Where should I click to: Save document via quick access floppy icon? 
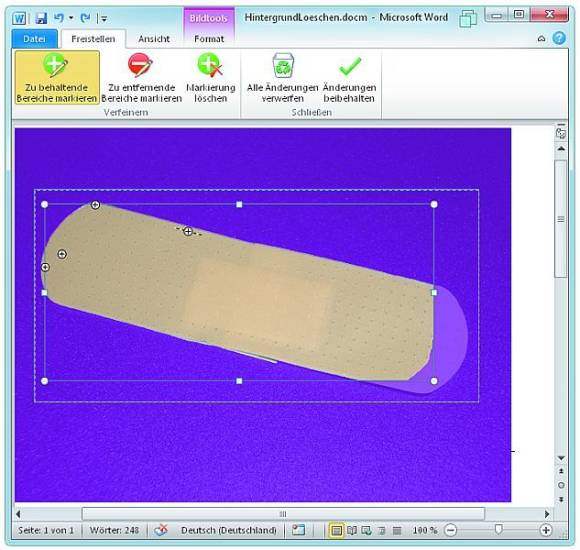click(41, 18)
